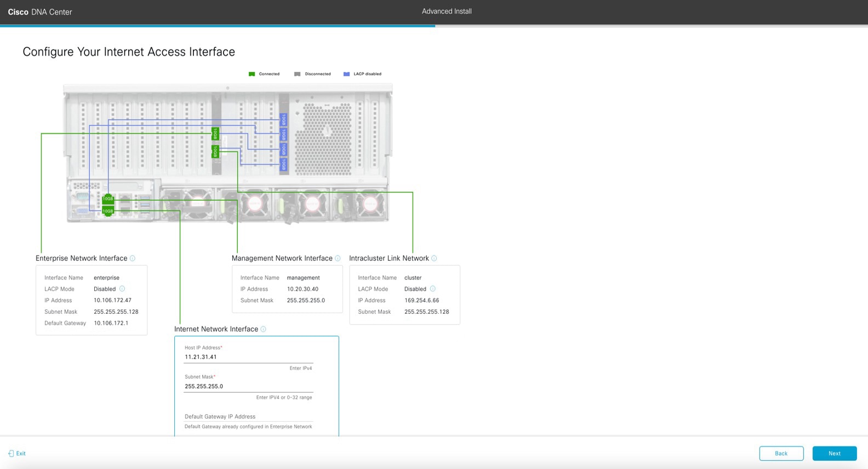Focus the Subnet Mask input field
Image resolution: width=868 pixels, height=469 pixels.
click(x=248, y=386)
